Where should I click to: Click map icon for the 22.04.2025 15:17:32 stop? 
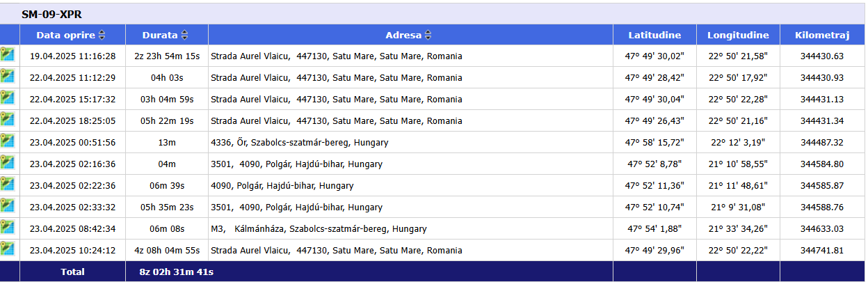click(8, 98)
